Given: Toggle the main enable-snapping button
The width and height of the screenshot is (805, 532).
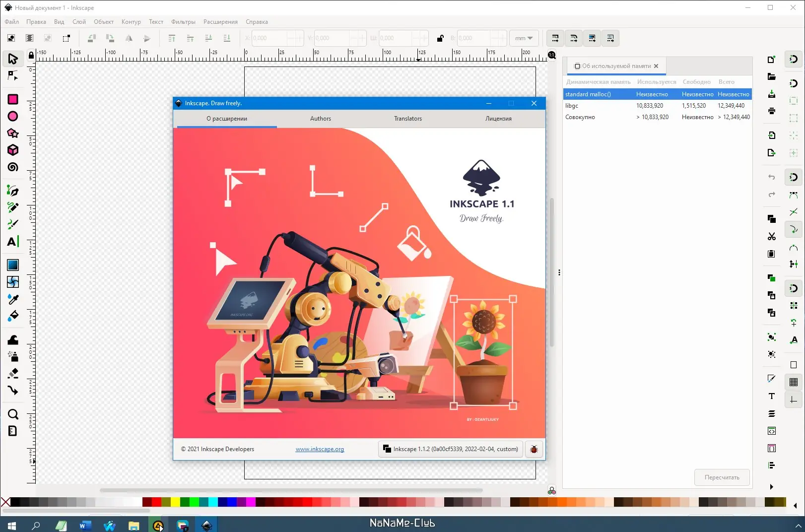Looking at the screenshot, I should pyautogui.click(x=793, y=59).
